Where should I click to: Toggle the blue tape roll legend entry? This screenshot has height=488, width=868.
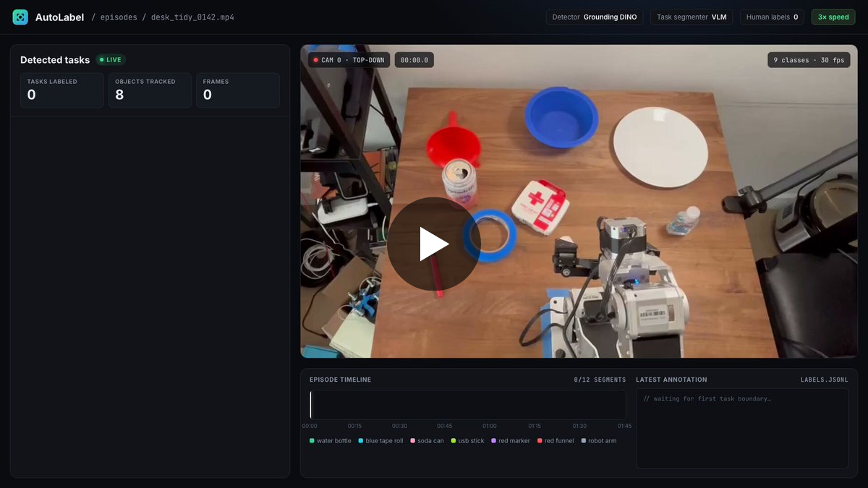coord(380,441)
